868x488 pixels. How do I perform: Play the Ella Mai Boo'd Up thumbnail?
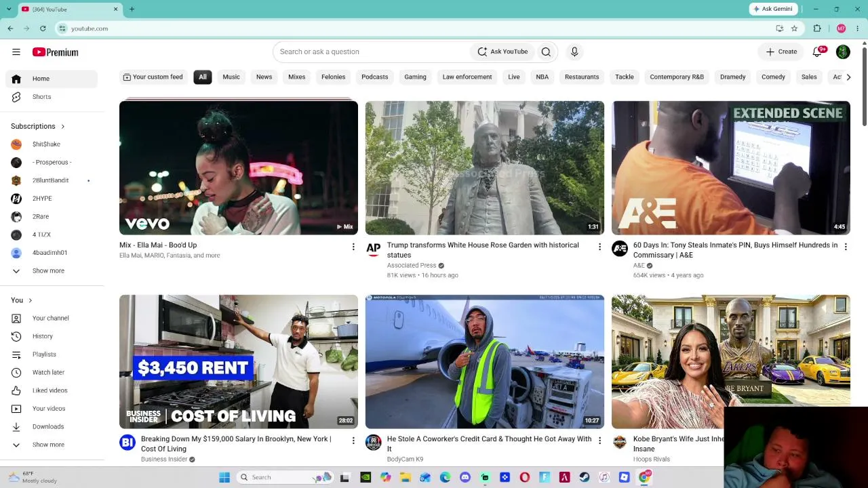tap(239, 168)
